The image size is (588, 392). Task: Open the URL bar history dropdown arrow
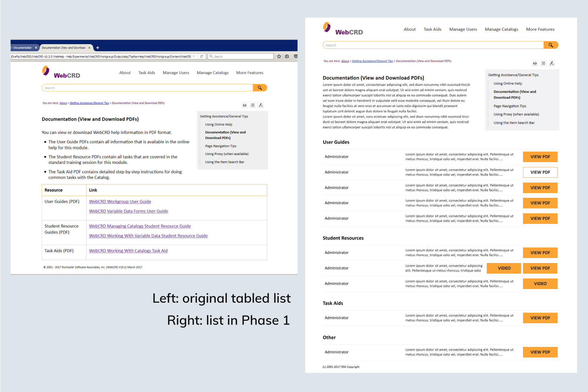pos(194,56)
